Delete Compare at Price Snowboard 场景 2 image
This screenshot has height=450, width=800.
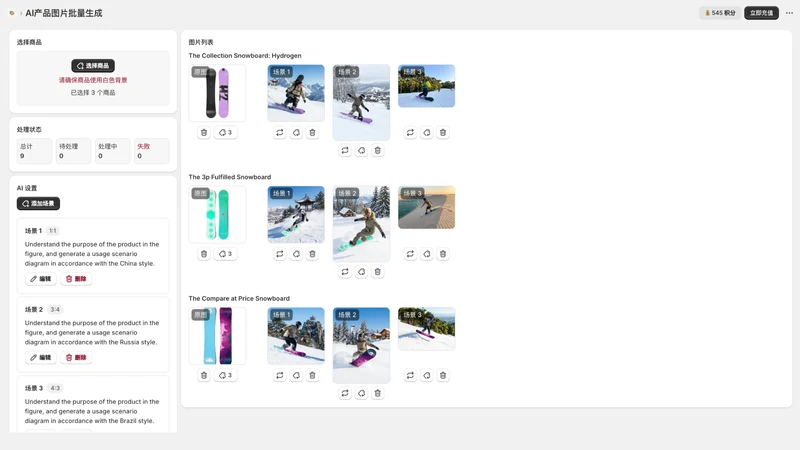378,393
